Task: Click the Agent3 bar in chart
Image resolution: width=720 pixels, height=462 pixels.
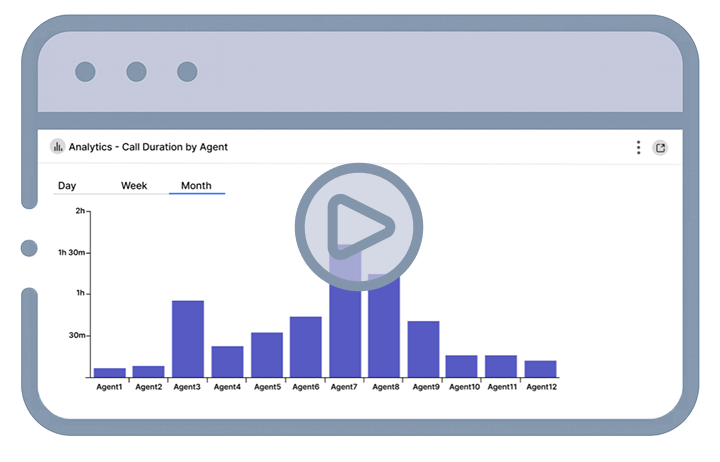Action: pyautogui.click(x=188, y=338)
